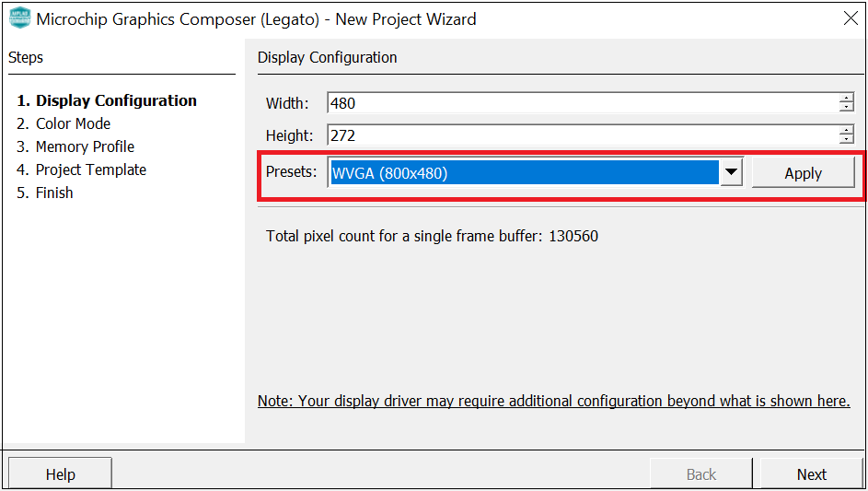Close the New Project Wizard window
Screen dimensions: 868x491
851,18
